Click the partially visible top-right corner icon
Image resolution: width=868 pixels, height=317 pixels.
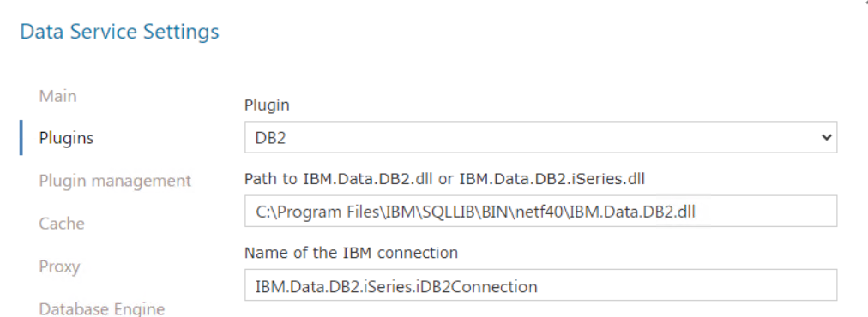click(865, 3)
